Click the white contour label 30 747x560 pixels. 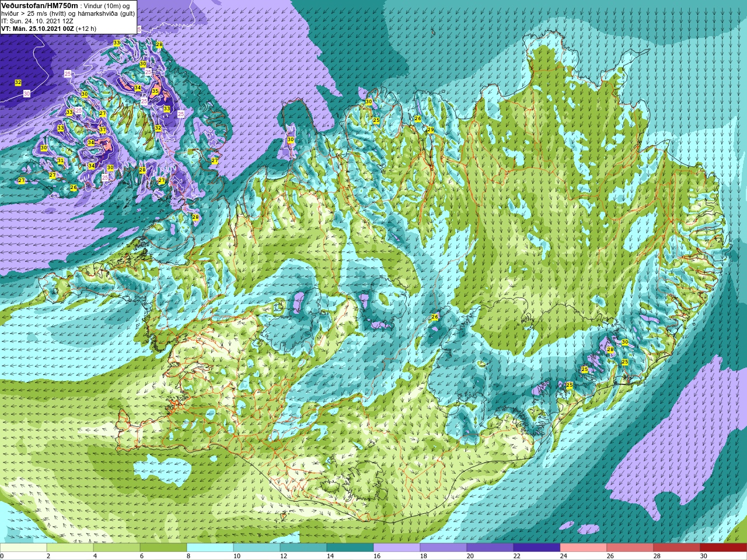coord(27,93)
